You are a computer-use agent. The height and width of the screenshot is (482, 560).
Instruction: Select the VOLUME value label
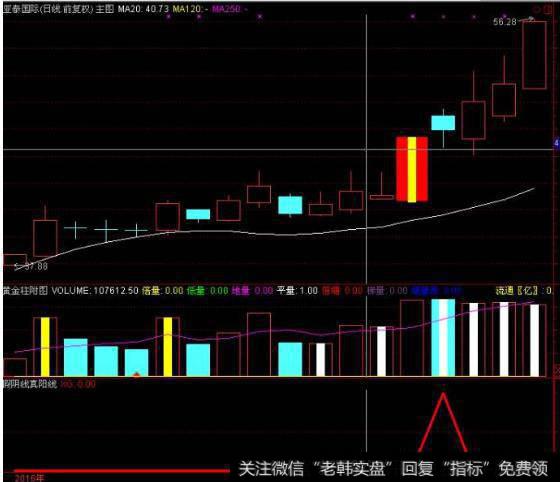[x=95, y=290]
